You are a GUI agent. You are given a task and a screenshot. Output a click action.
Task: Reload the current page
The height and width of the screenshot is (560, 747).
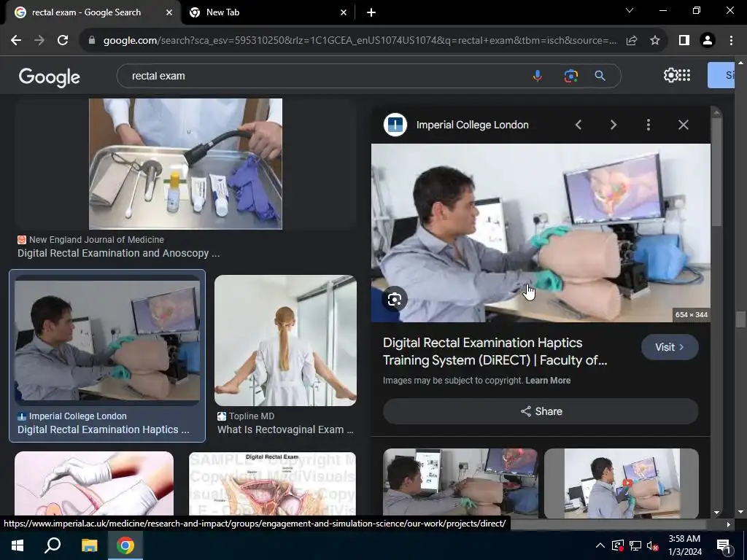pyautogui.click(x=63, y=41)
